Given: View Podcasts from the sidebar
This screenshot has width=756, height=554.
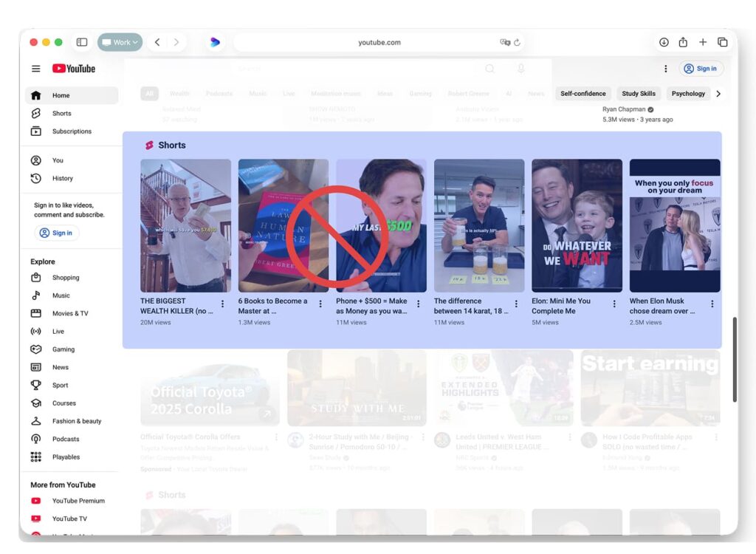Looking at the screenshot, I should click(x=66, y=439).
